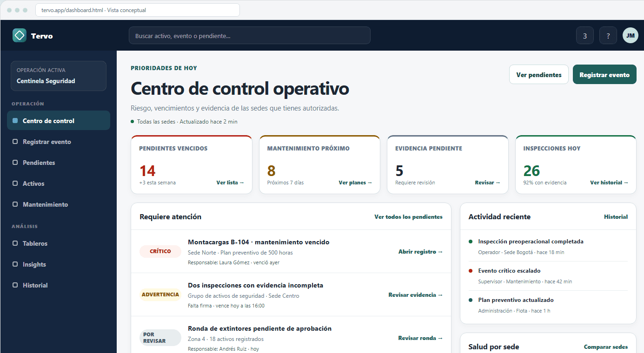The height and width of the screenshot is (353, 644).
Task: Click Inspección preoperacional completada activity
Action: pyautogui.click(x=531, y=242)
